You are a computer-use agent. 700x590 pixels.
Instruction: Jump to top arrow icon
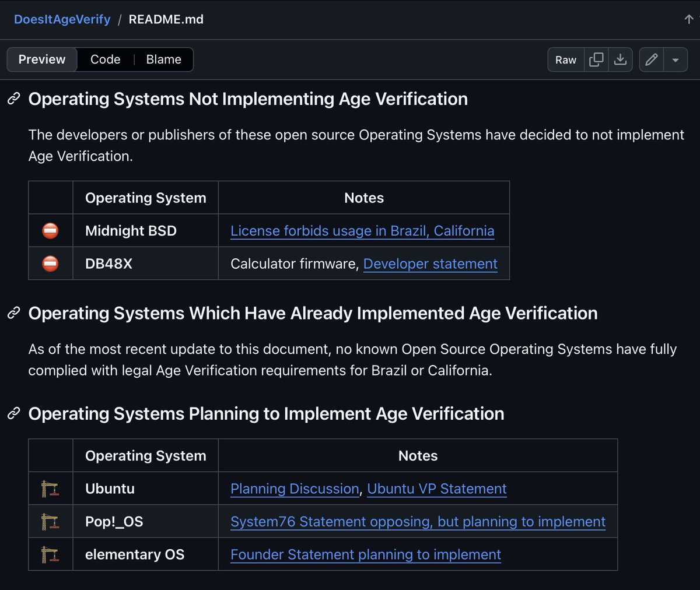point(689,19)
